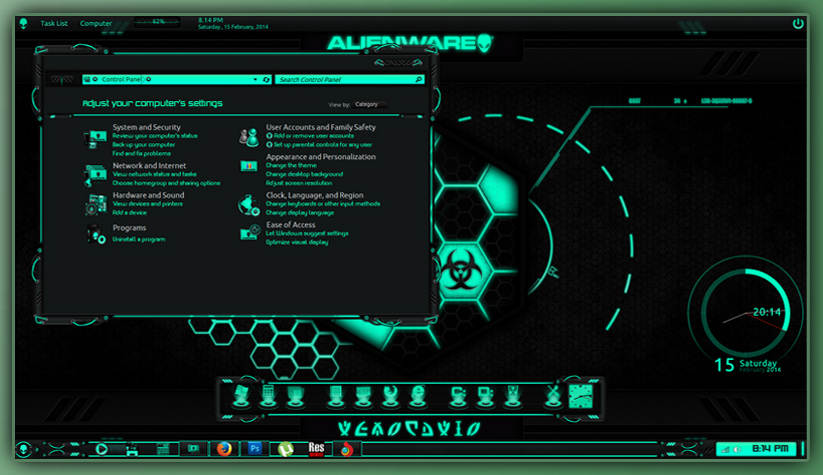Open View network status and tasks
This screenshot has height=475, width=823.
click(154, 174)
